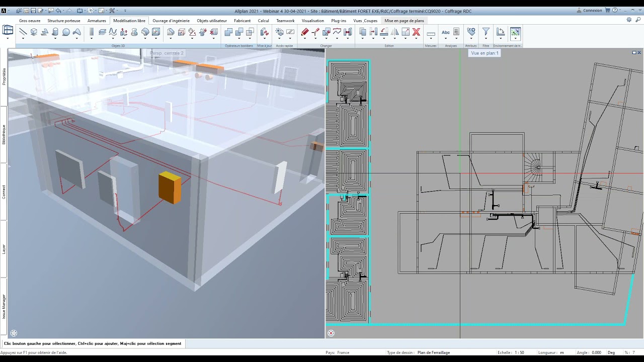Image resolution: width=644 pixels, height=362 pixels.
Task: Open the Vues_Coupes tab
Action: point(365,21)
